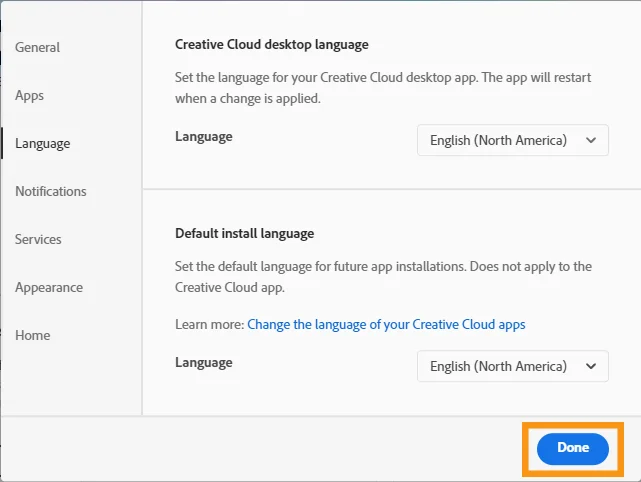Select Home in the sidebar
Viewport: 641px width, 482px height.
[x=32, y=335]
